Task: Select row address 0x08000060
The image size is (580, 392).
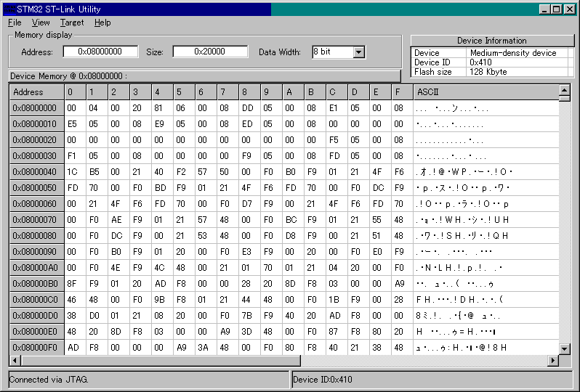Action: [36, 204]
